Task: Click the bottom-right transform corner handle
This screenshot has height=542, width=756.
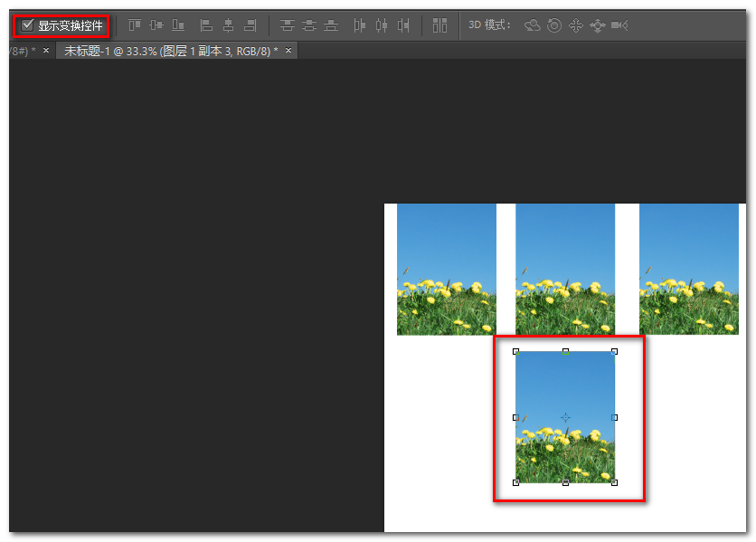Action: (614, 482)
